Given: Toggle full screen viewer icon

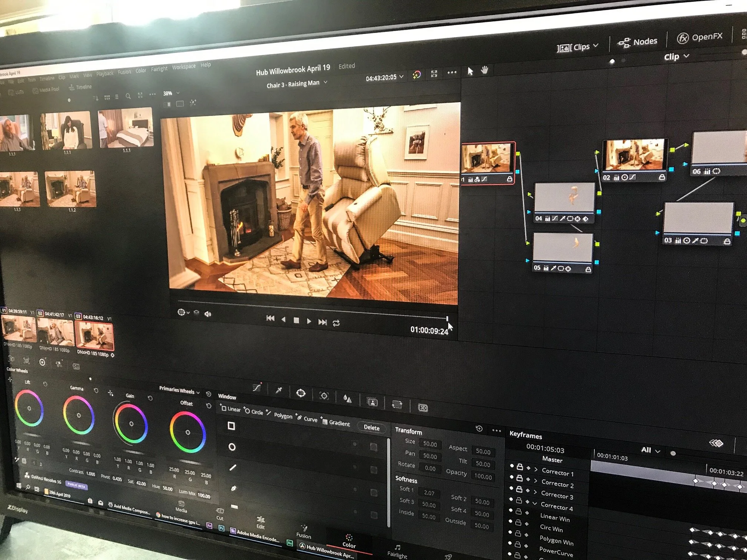Looking at the screenshot, I should (x=434, y=74).
